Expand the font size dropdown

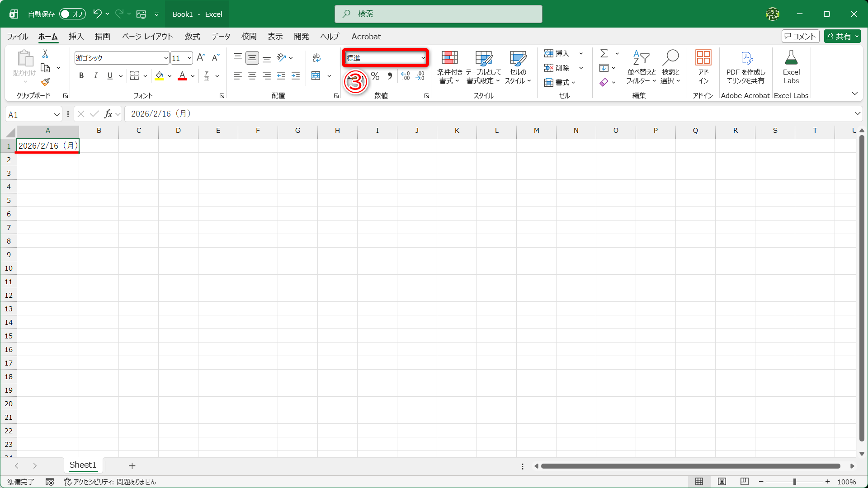coord(189,58)
